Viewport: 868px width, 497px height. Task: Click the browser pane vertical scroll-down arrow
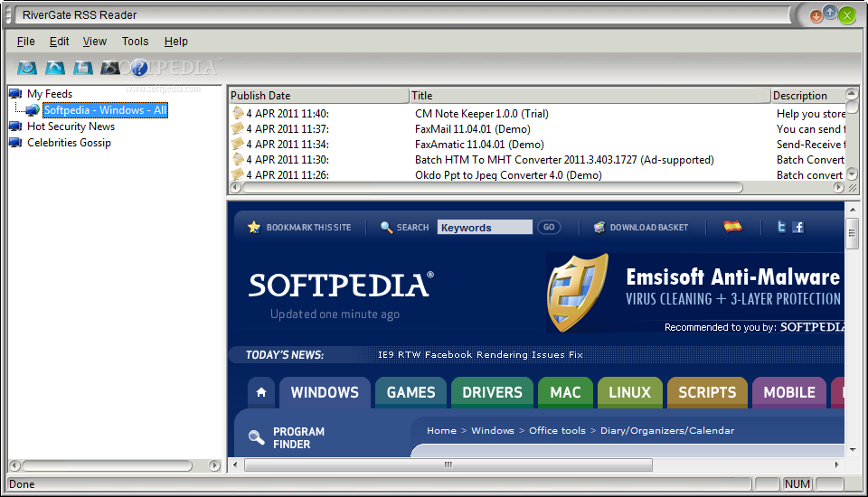pyautogui.click(x=853, y=450)
